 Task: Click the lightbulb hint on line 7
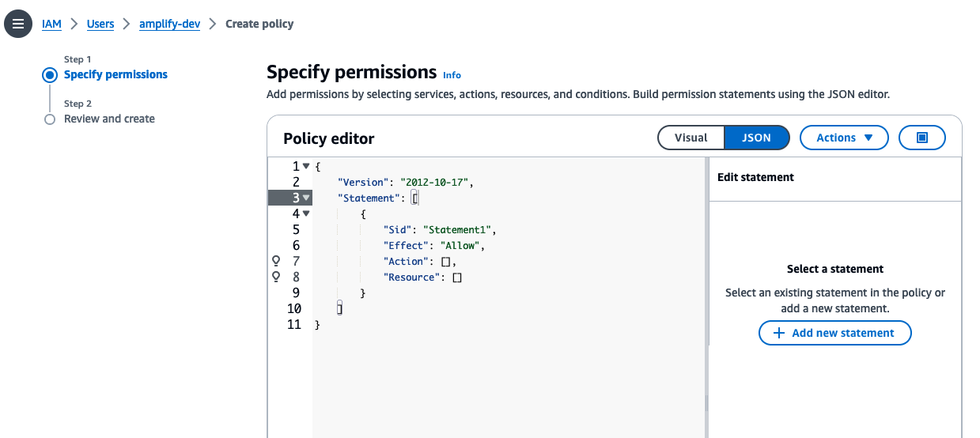[x=276, y=261]
